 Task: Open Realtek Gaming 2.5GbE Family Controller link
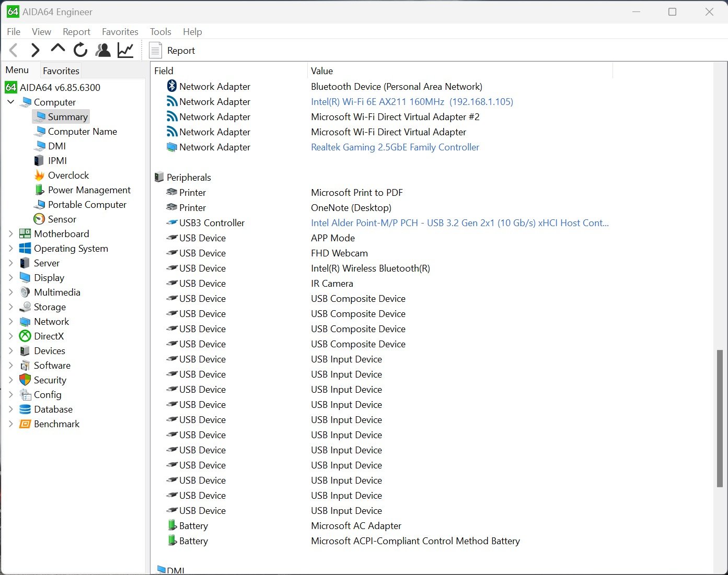[x=395, y=147]
